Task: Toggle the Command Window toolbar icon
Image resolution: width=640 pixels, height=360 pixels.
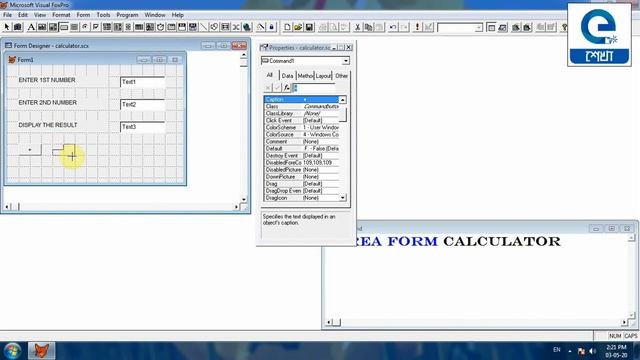Action: 491,27
